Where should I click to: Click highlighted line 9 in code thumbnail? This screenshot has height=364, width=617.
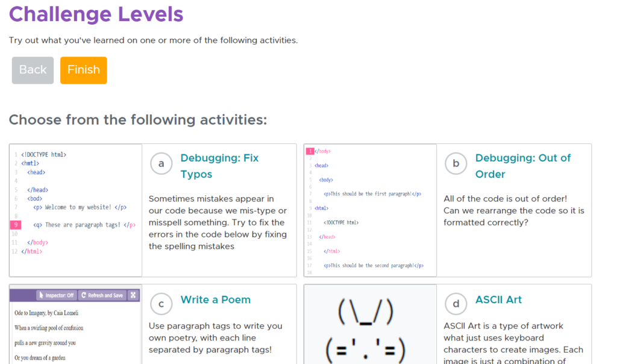16,225
